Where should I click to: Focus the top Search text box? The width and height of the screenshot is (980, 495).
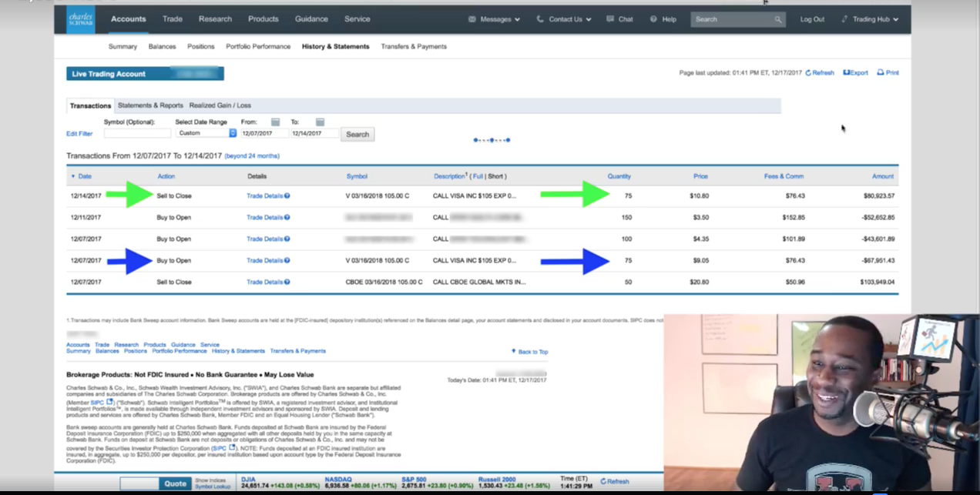click(x=732, y=19)
